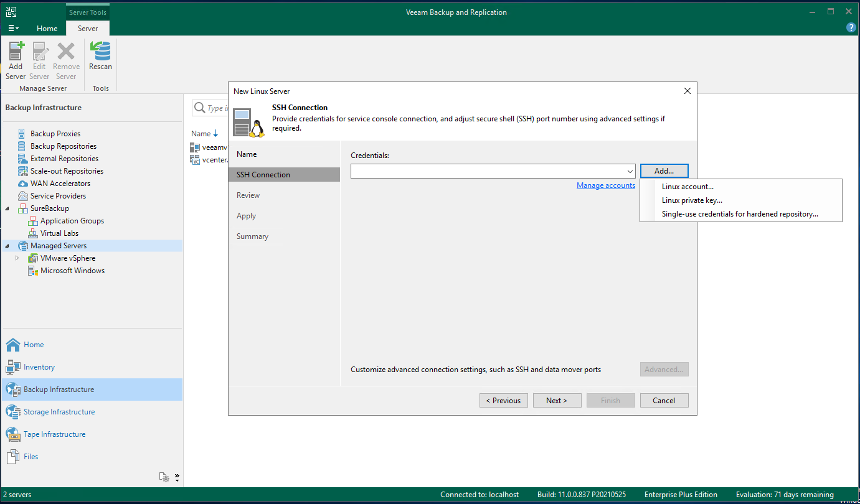The height and width of the screenshot is (504, 860).
Task: Click the Rescan tool icon
Action: click(100, 53)
